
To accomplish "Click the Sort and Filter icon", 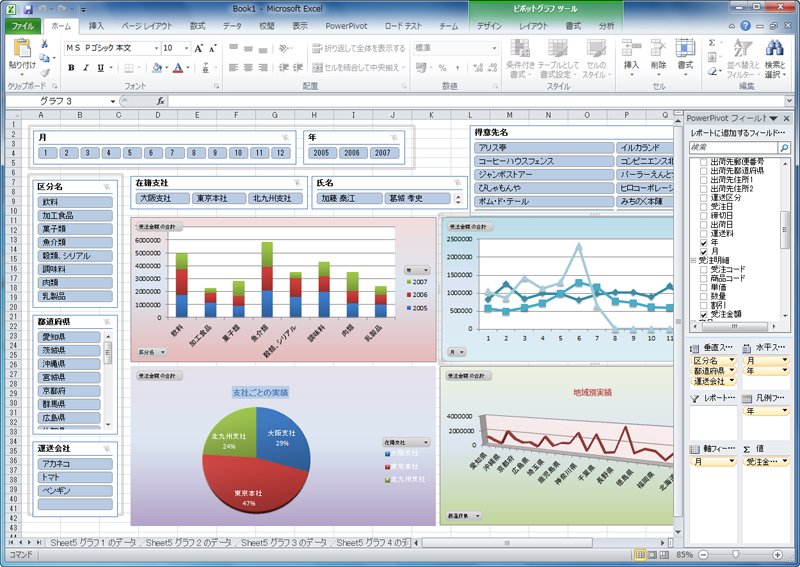I will tap(743, 48).
